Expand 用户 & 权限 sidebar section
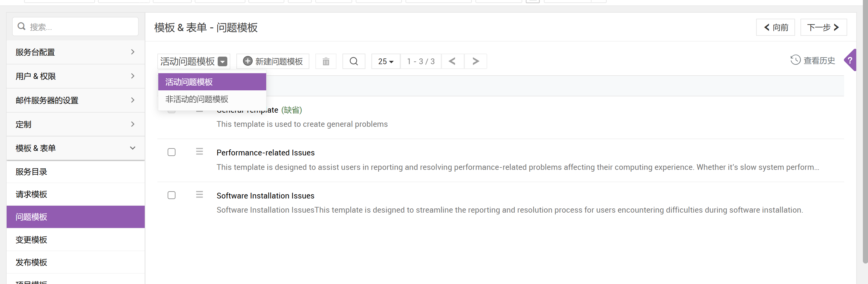Screen dimensions: 868x284 pos(75,76)
